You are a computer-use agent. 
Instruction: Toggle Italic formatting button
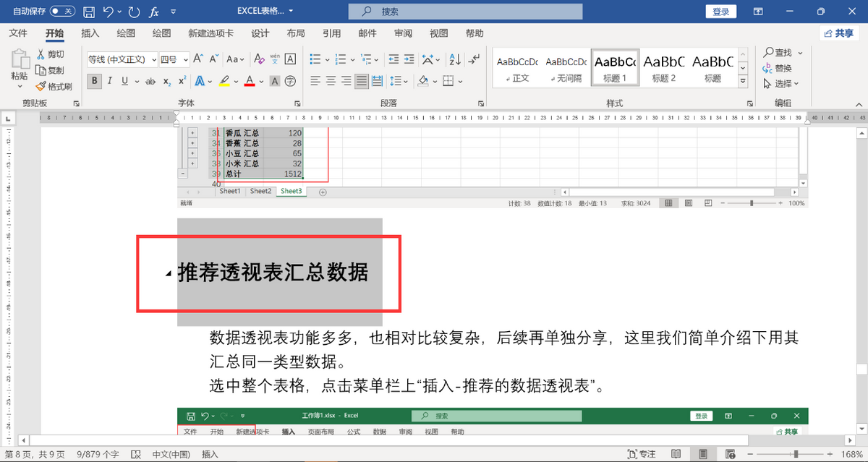(x=110, y=82)
